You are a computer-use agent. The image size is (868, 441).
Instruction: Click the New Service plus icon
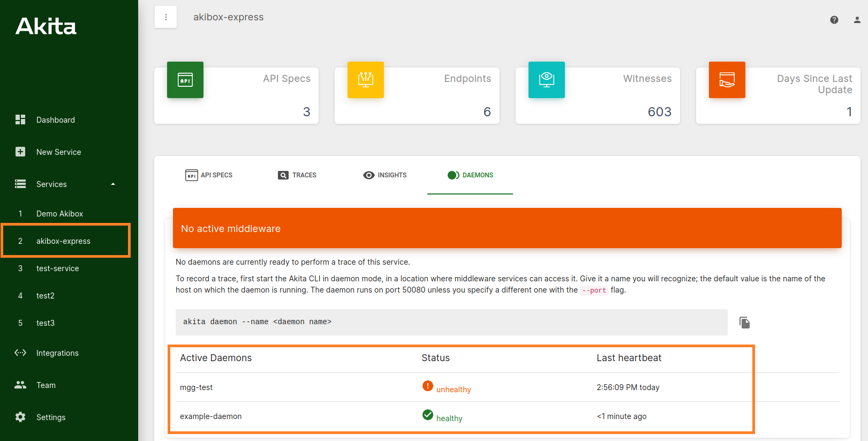click(20, 152)
